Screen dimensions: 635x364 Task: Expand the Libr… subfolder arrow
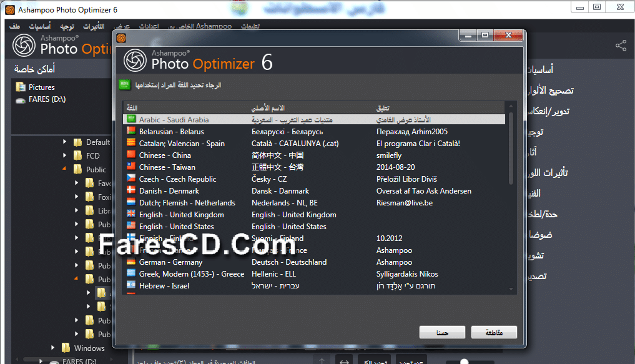point(76,210)
